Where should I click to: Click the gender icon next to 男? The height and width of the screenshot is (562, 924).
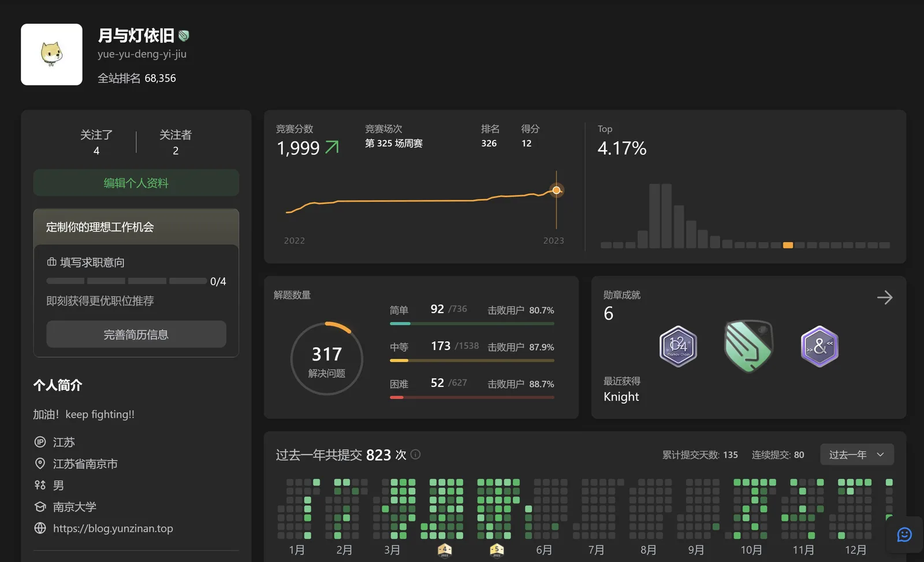click(x=40, y=485)
